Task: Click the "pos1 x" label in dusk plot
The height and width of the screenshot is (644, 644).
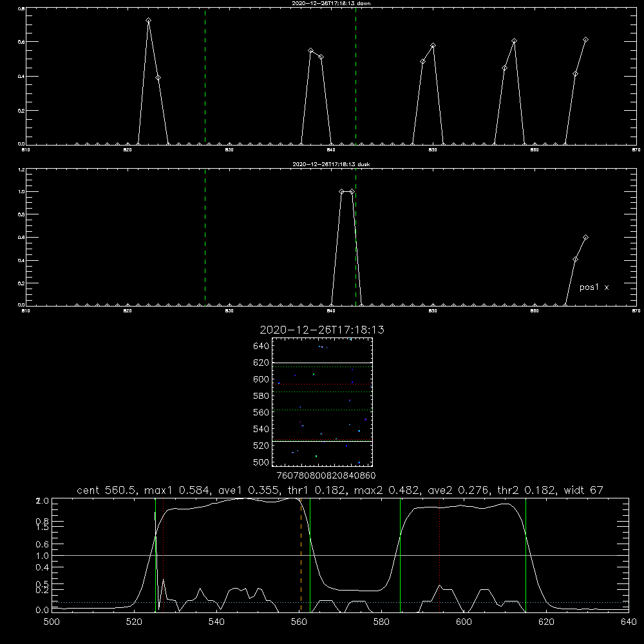Action: (594, 287)
